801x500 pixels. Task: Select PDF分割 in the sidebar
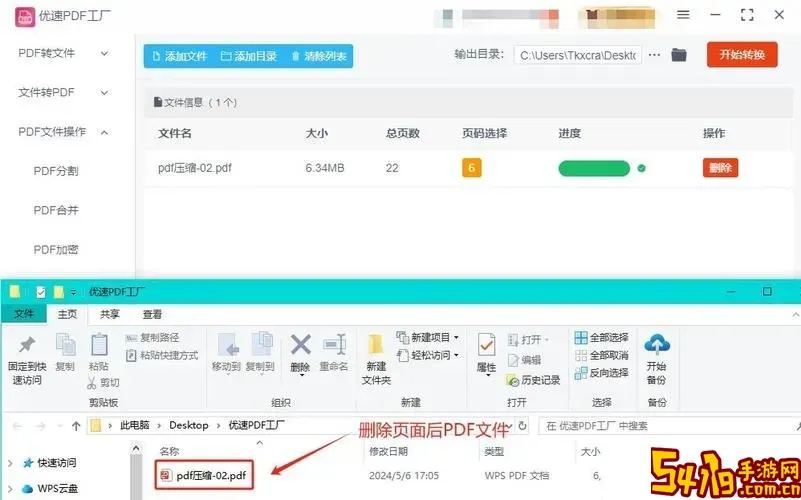[x=56, y=171]
